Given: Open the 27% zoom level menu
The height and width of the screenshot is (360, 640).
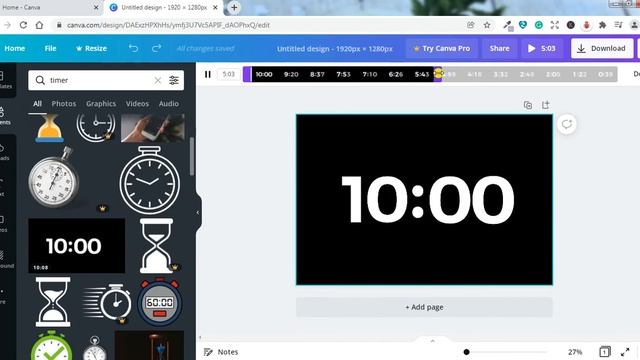Looking at the screenshot, I should (575, 352).
